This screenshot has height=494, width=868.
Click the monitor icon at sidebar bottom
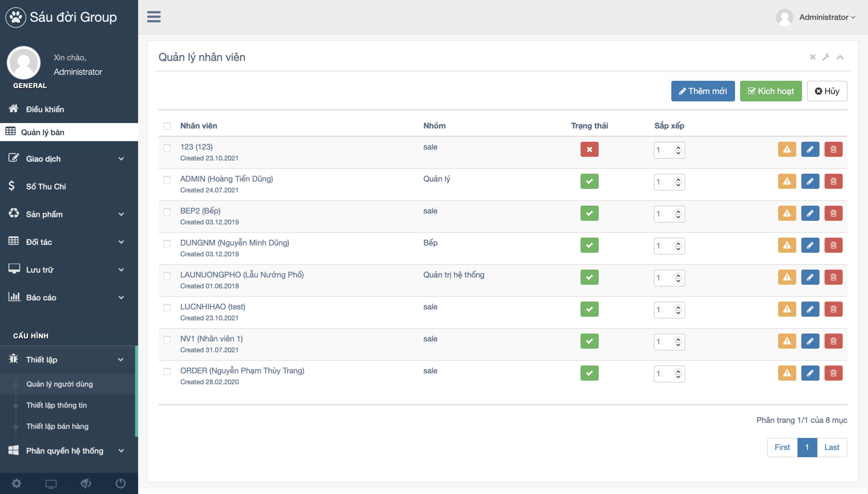click(51, 483)
